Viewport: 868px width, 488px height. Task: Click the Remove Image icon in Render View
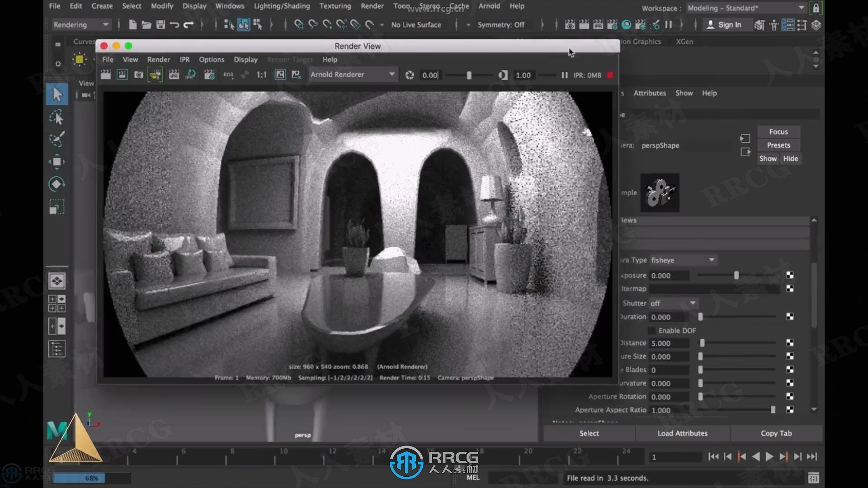coord(297,75)
